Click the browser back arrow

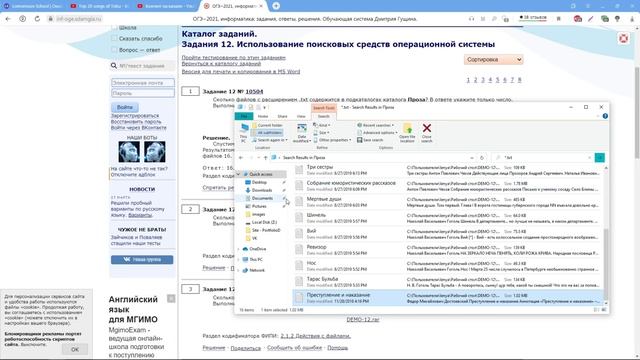[x=8, y=19]
